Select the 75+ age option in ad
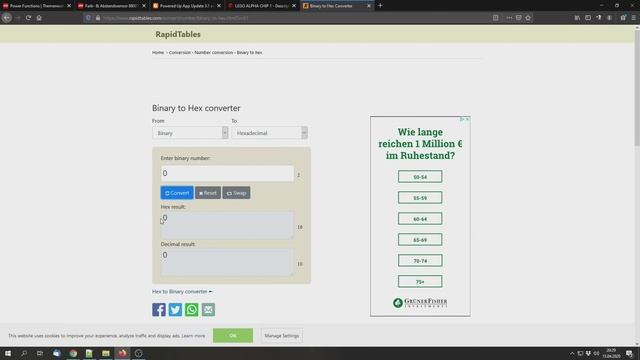 coord(420,281)
